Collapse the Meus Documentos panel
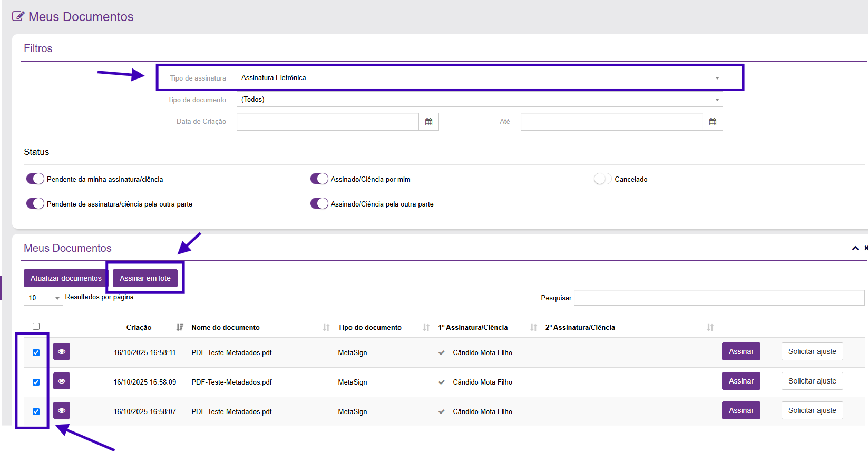Image resolution: width=868 pixels, height=452 pixels. tap(855, 248)
